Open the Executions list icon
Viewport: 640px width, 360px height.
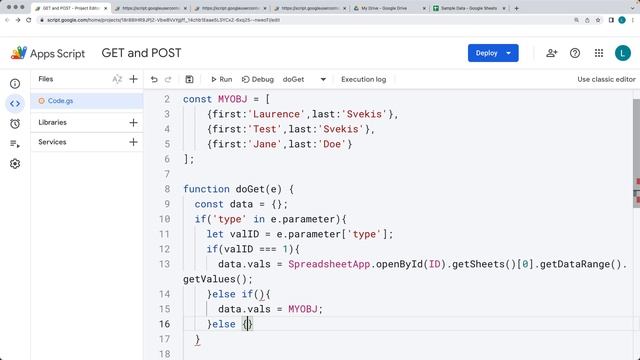15,144
